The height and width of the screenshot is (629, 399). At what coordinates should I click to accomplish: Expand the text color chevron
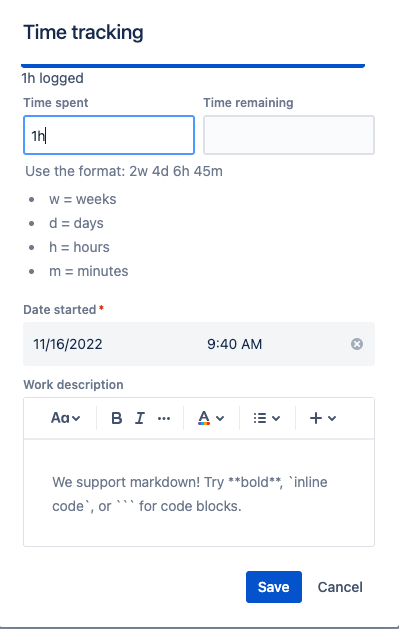click(220, 418)
